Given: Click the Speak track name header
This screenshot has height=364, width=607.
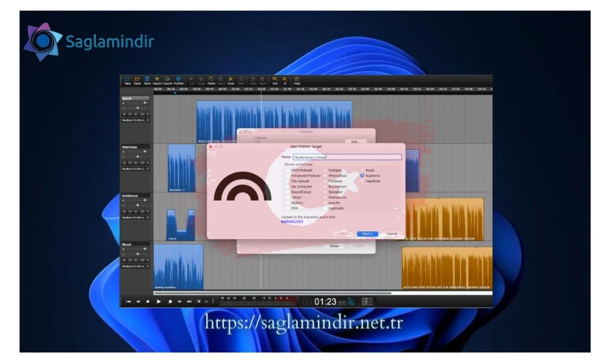Looking at the screenshot, I should click(x=135, y=98).
